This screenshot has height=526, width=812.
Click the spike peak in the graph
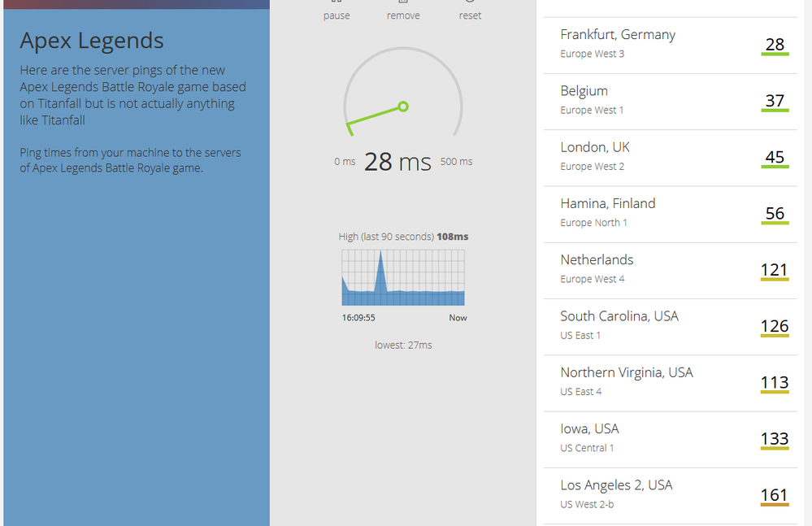click(380, 254)
